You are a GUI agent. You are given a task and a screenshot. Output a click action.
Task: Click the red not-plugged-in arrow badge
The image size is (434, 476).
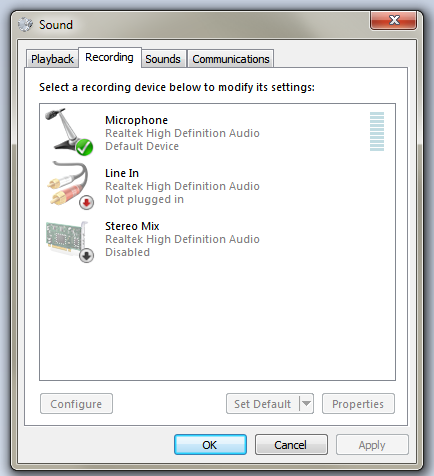pyautogui.click(x=86, y=202)
